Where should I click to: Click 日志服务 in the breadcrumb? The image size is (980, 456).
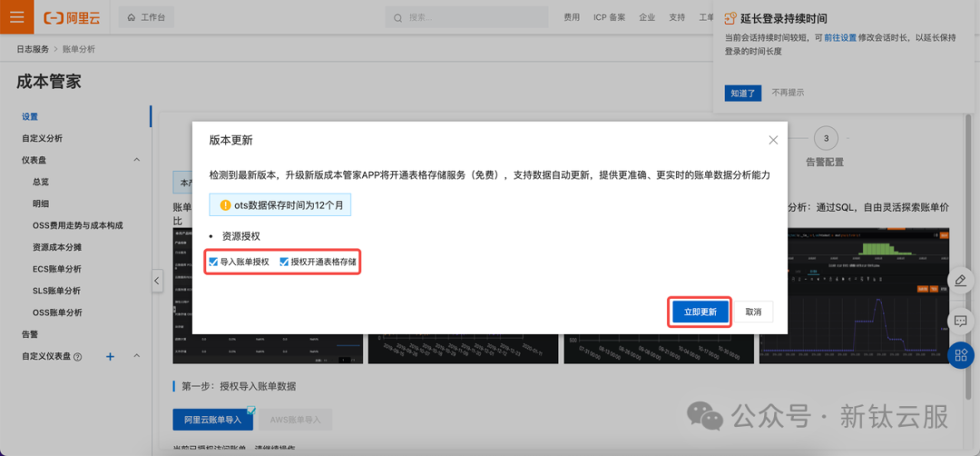coord(34,49)
